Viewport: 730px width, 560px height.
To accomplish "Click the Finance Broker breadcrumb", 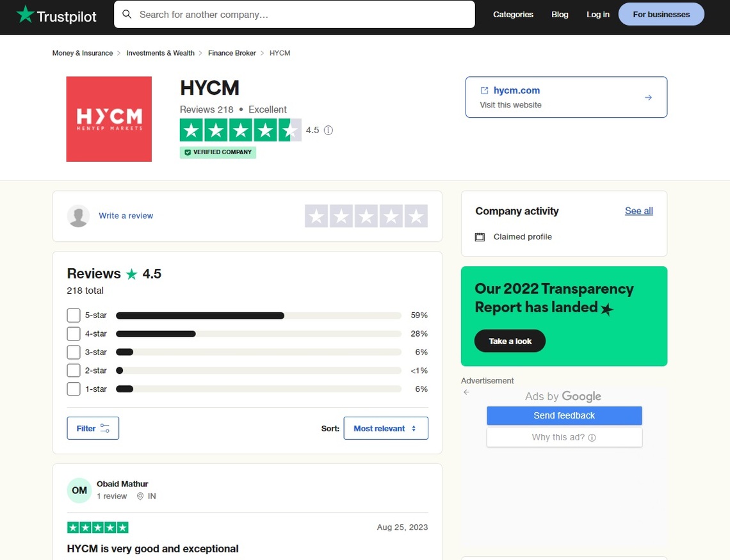I will 232,53.
